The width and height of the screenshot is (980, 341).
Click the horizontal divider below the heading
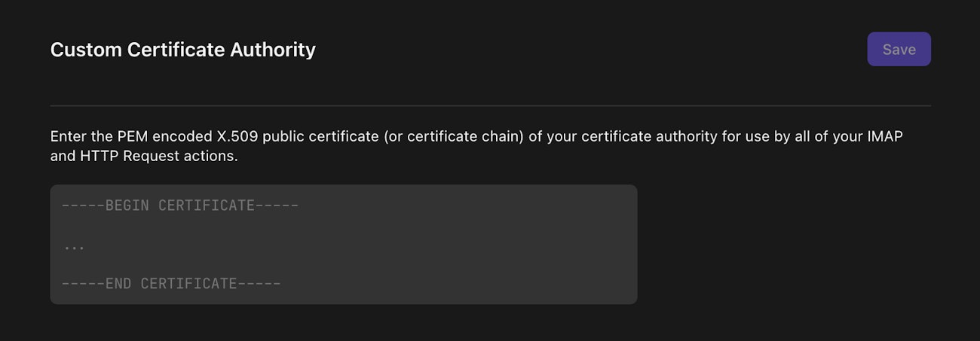coord(490,105)
